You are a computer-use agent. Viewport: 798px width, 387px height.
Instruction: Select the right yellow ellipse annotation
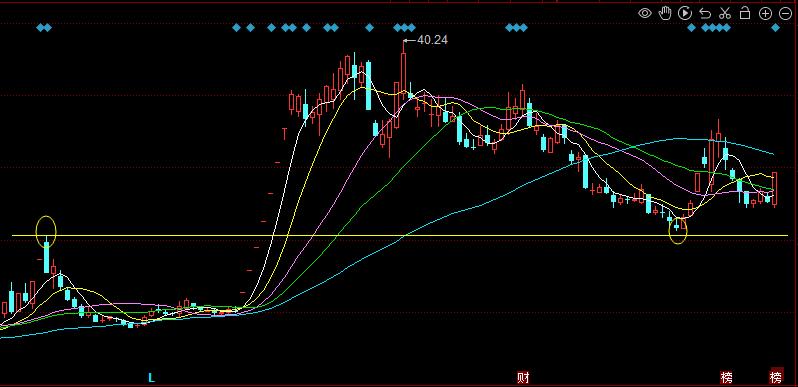[678, 229]
